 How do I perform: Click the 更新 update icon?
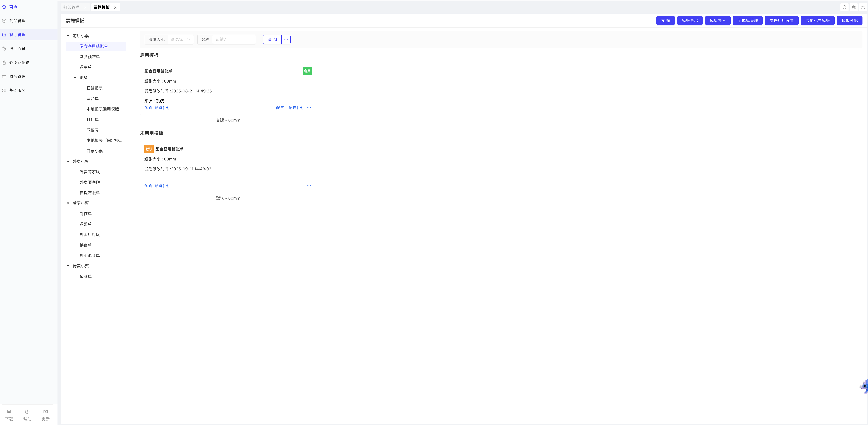click(x=45, y=411)
